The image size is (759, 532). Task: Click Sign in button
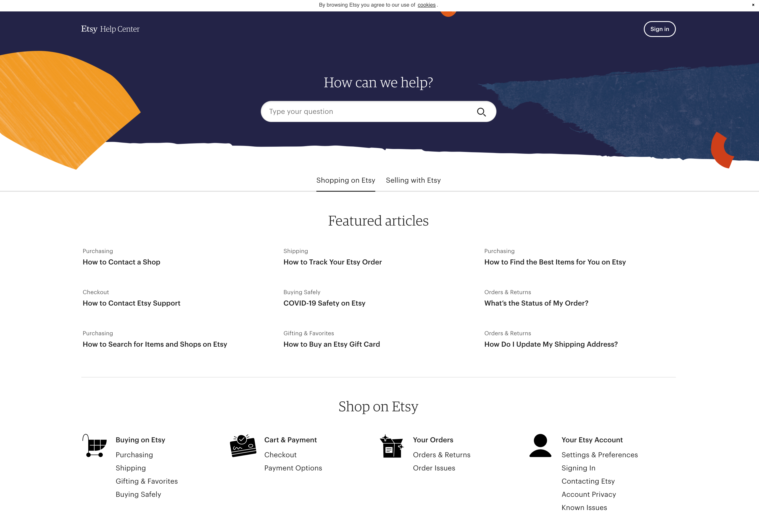pyautogui.click(x=659, y=29)
